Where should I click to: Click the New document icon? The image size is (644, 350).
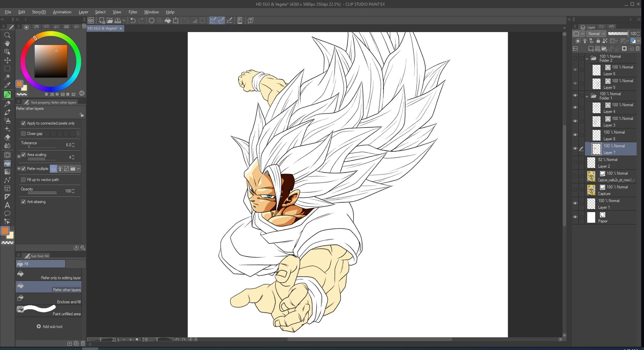(102, 20)
